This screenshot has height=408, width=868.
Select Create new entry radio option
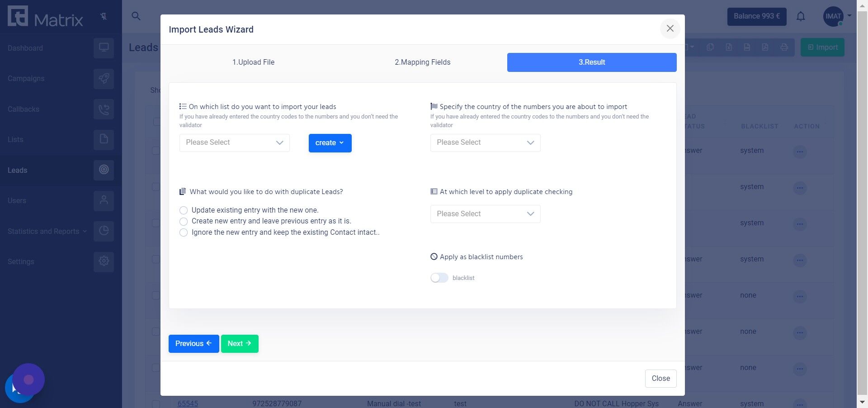pos(184,222)
